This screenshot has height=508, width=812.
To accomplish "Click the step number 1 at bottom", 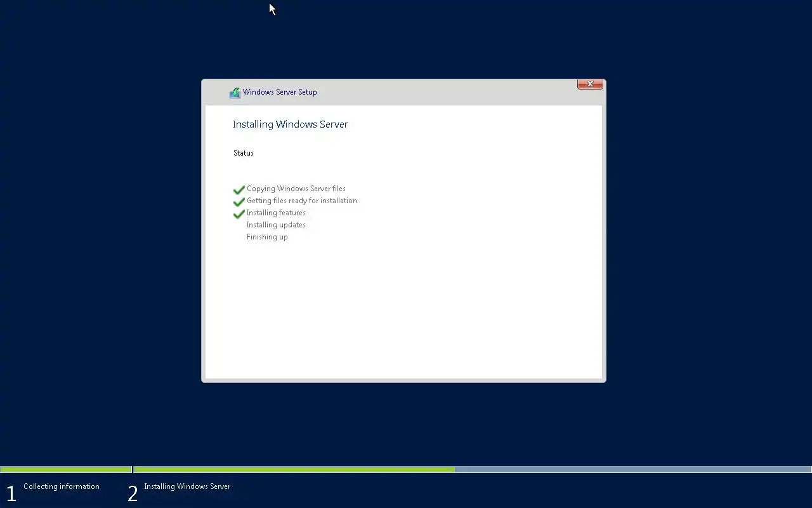I will (11, 493).
